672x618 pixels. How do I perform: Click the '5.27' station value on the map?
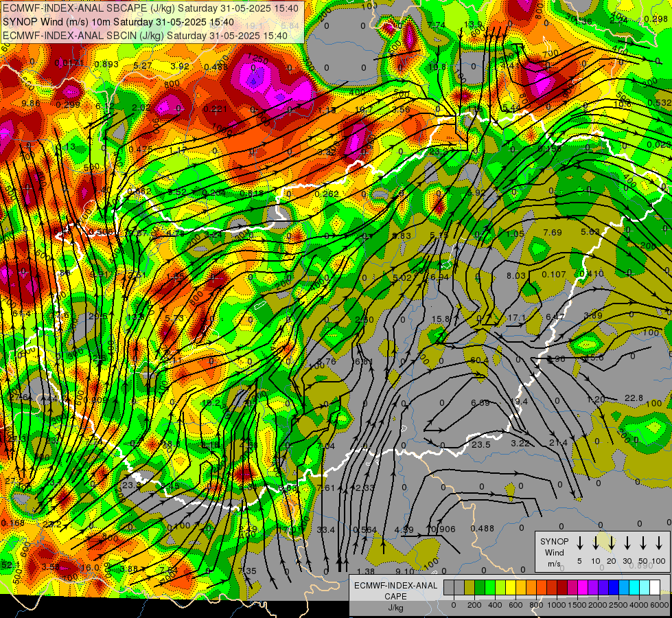143,66
